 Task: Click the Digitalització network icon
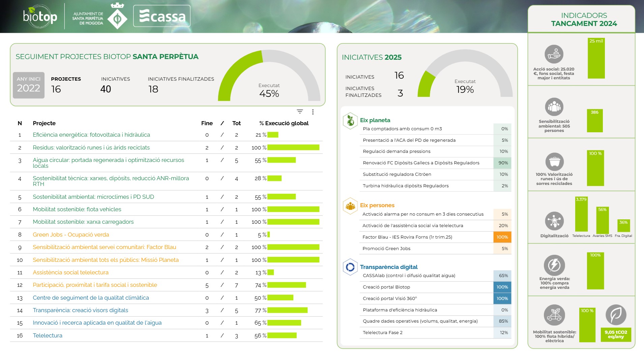click(554, 221)
